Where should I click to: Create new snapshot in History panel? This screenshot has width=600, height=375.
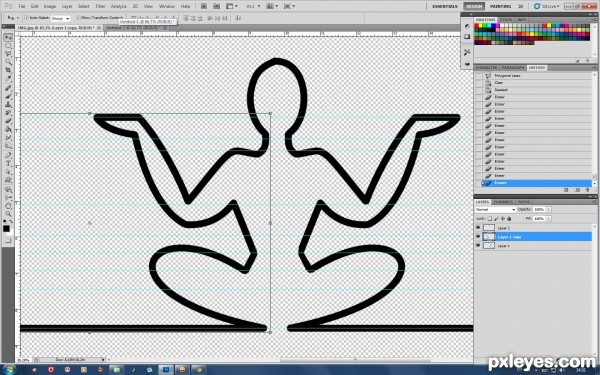click(577, 190)
